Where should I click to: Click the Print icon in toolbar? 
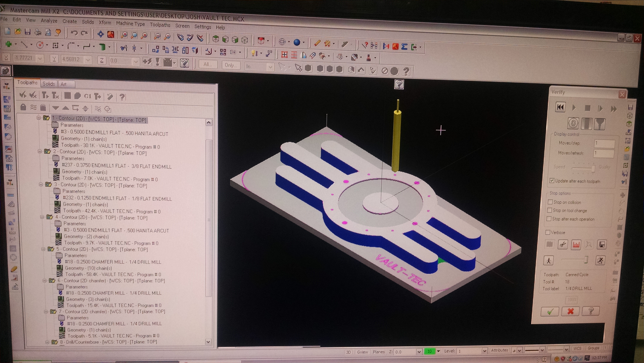click(x=38, y=32)
